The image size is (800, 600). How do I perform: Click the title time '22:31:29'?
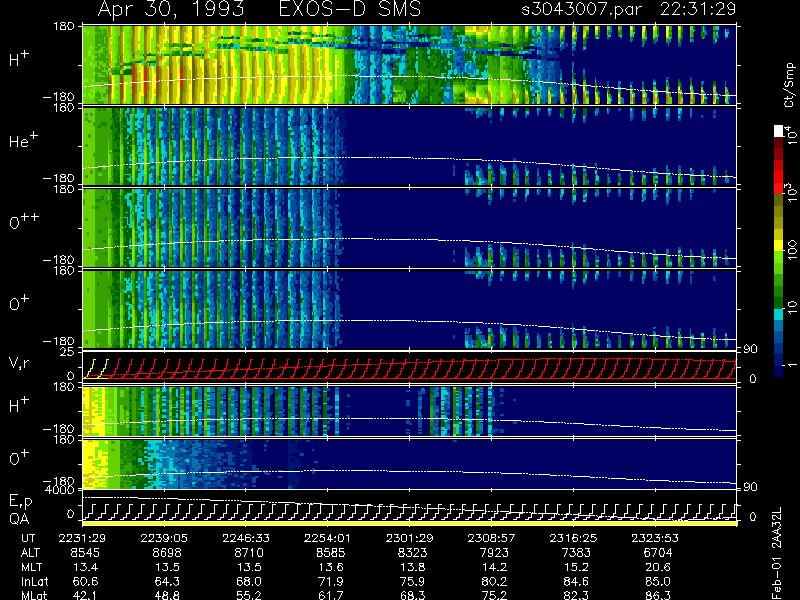(698, 9)
